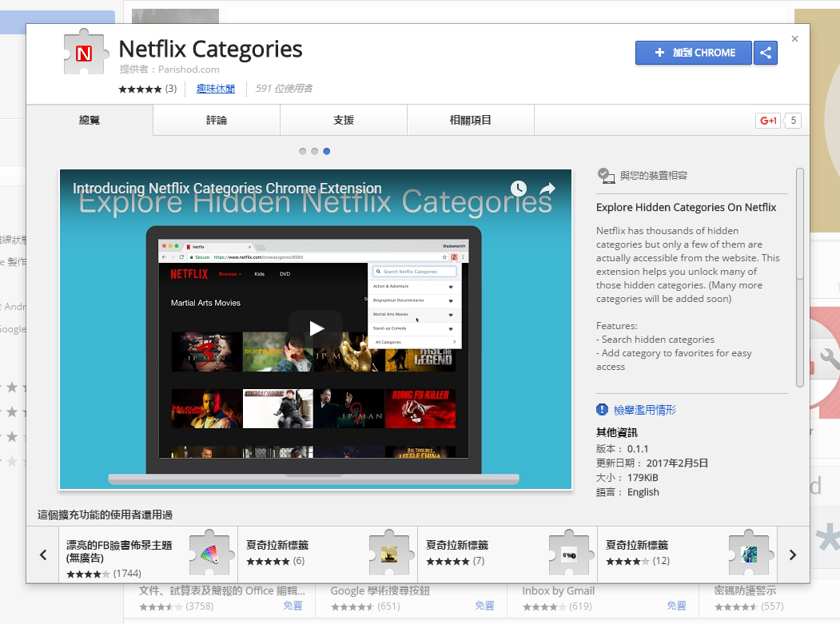The height and width of the screenshot is (624, 840).
Task: Open the 相關項目 related items tab
Action: (x=471, y=121)
